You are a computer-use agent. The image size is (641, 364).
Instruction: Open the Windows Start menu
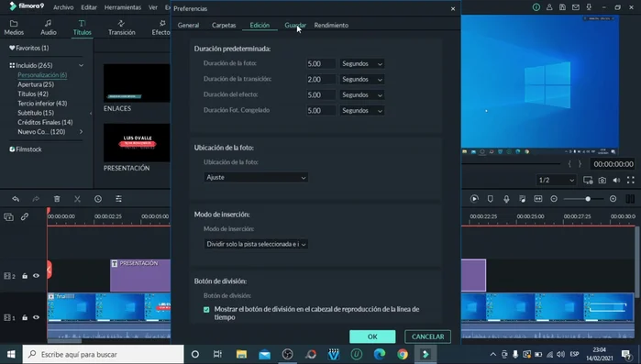click(11, 354)
